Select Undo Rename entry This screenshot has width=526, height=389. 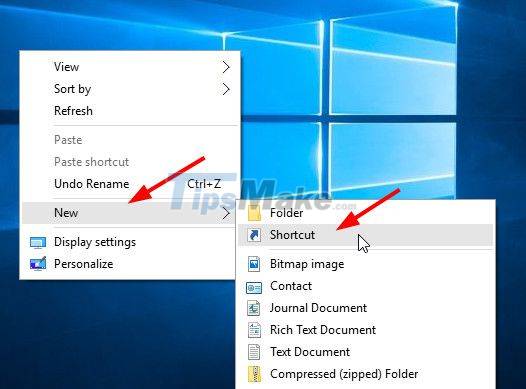click(x=130, y=184)
